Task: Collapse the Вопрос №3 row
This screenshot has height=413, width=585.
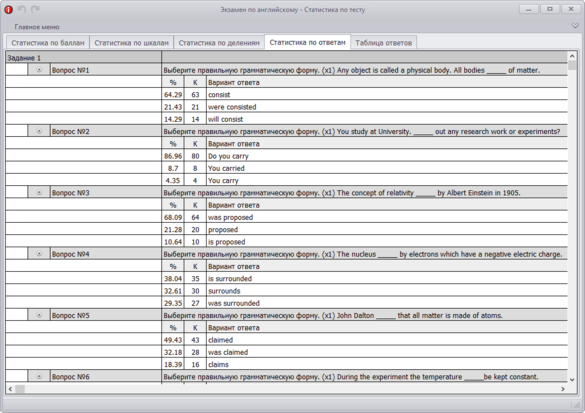Action: tap(39, 192)
